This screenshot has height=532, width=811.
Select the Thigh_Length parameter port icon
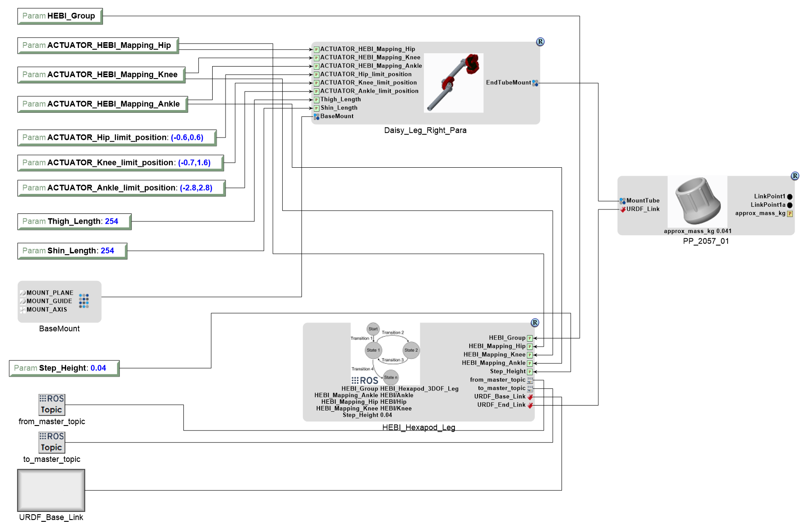coord(316,100)
